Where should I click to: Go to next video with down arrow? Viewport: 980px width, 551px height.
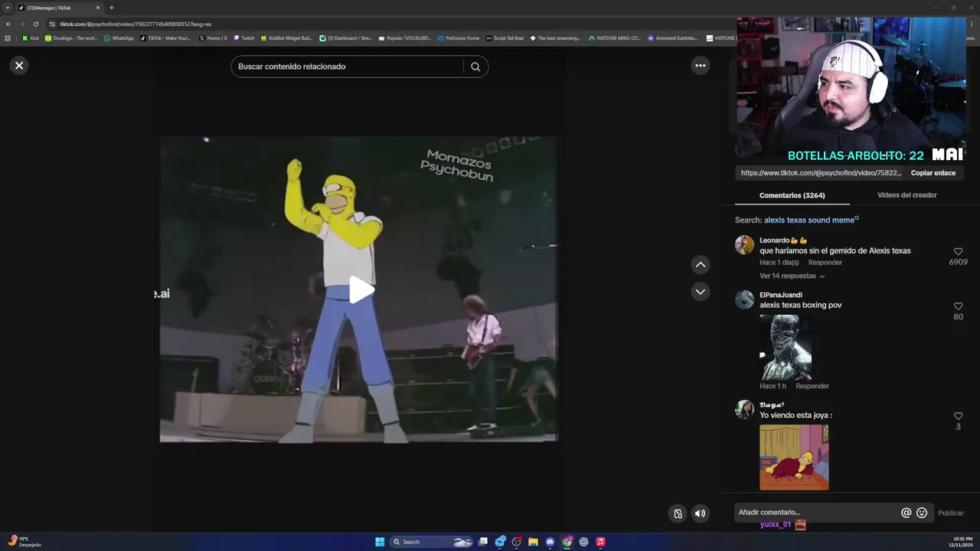point(700,292)
